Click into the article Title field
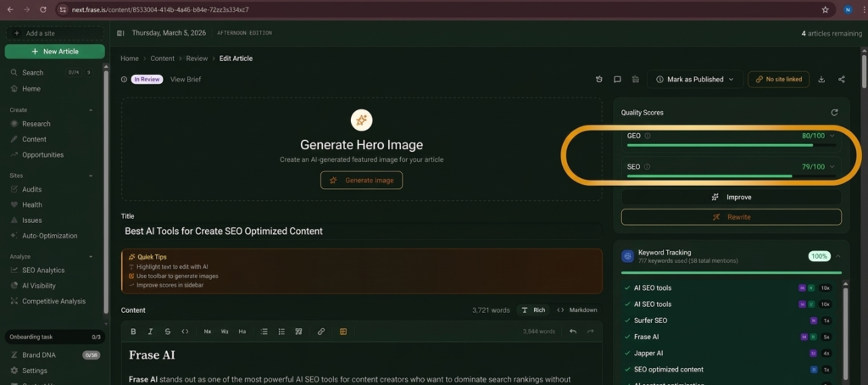Viewport: 868px width, 385px height. tap(361, 231)
